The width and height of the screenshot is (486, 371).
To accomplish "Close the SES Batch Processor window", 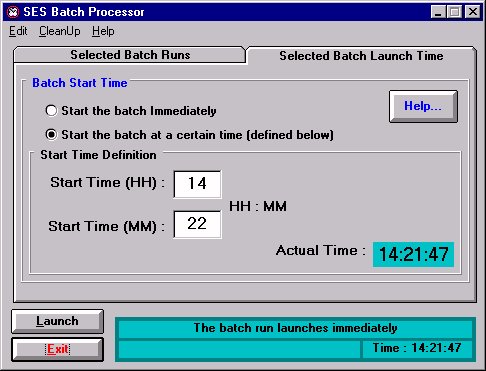I will click(x=473, y=12).
